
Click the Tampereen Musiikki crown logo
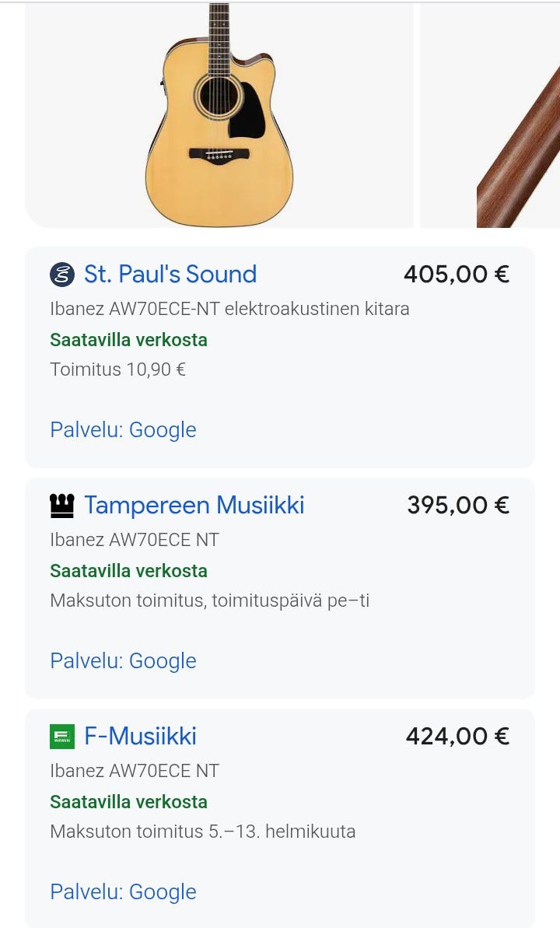61,505
